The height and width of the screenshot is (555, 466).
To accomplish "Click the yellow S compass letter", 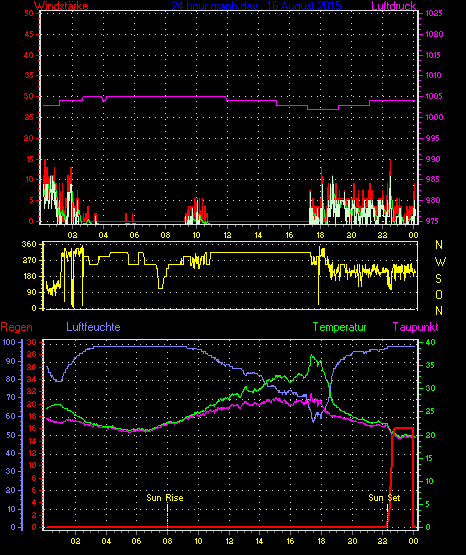I will click(438, 279).
